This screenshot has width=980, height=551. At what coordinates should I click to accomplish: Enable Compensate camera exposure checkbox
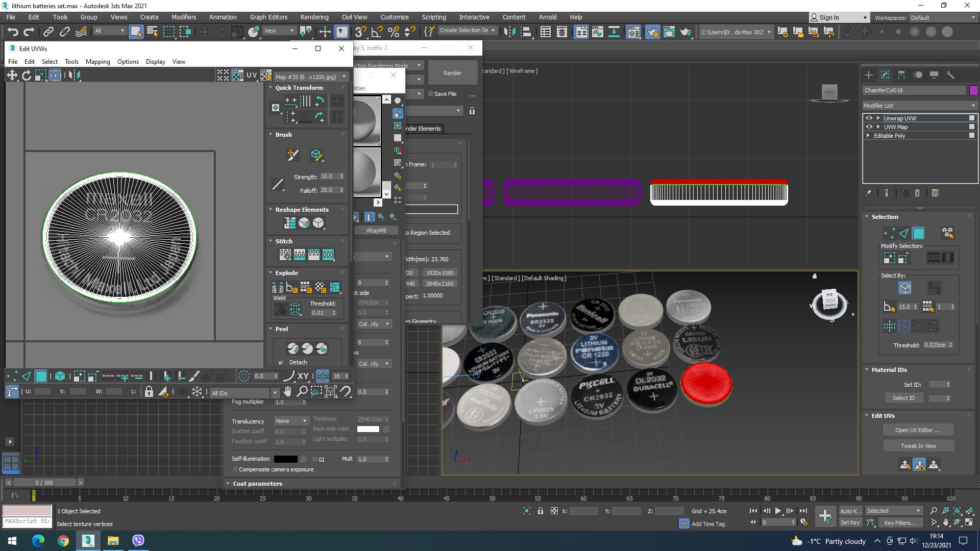[x=235, y=469]
